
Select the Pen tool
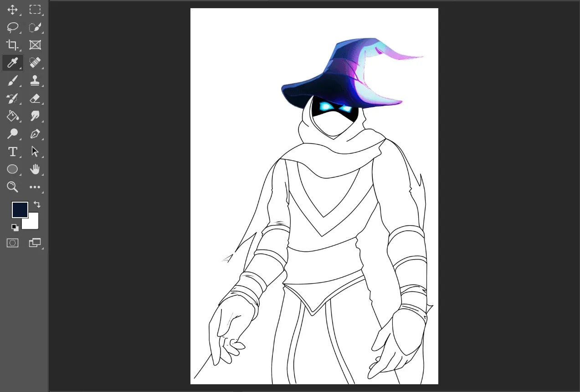[x=35, y=134]
